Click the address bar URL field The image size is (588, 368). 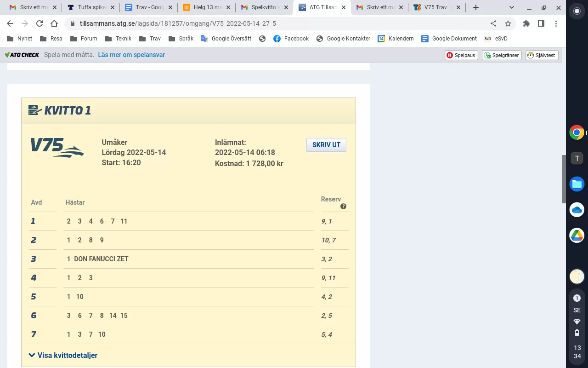click(x=276, y=23)
